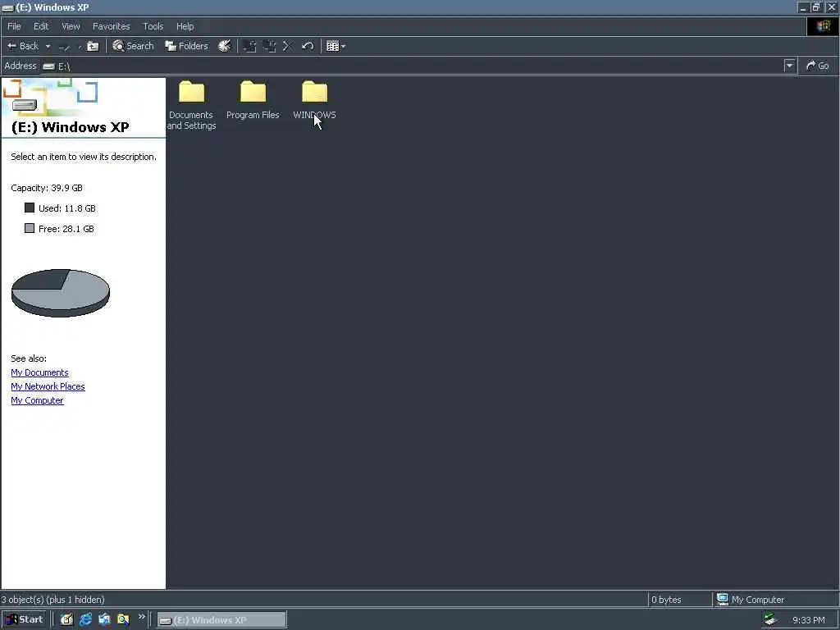Open the File menu
Image resolution: width=840 pixels, height=630 pixels.
(14, 26)
